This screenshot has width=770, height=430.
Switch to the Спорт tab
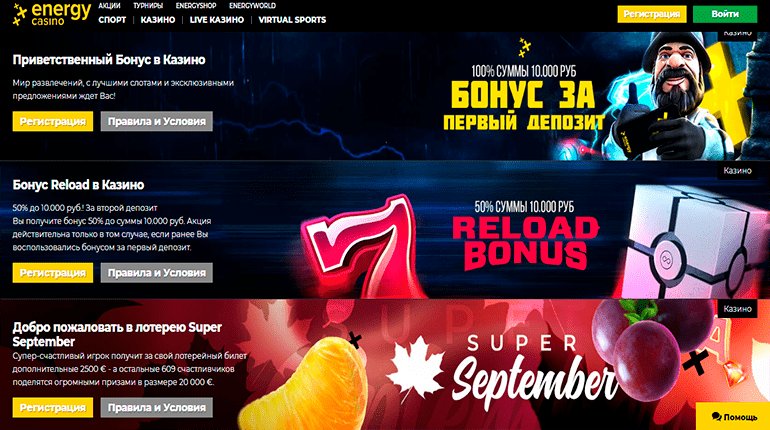click(112, 20)
